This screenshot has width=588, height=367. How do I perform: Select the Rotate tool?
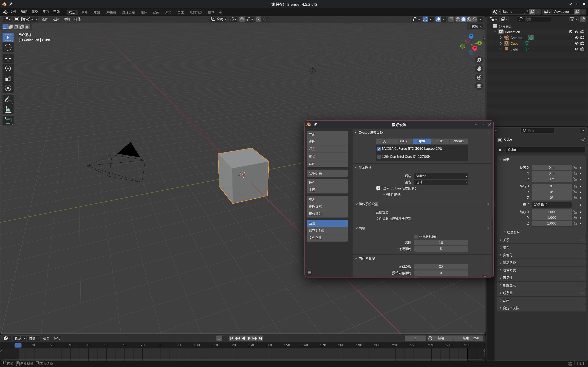[8, 68]
